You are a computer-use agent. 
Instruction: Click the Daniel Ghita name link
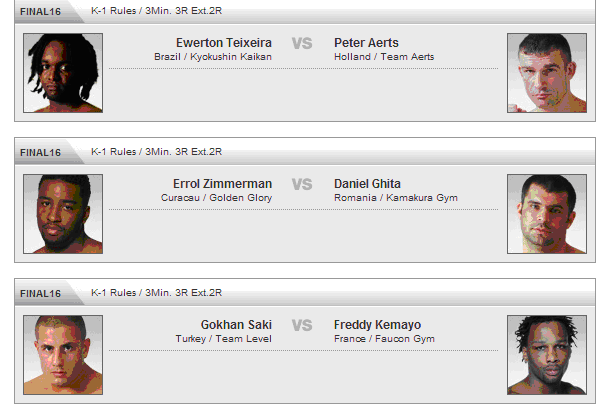click(367, 184)
